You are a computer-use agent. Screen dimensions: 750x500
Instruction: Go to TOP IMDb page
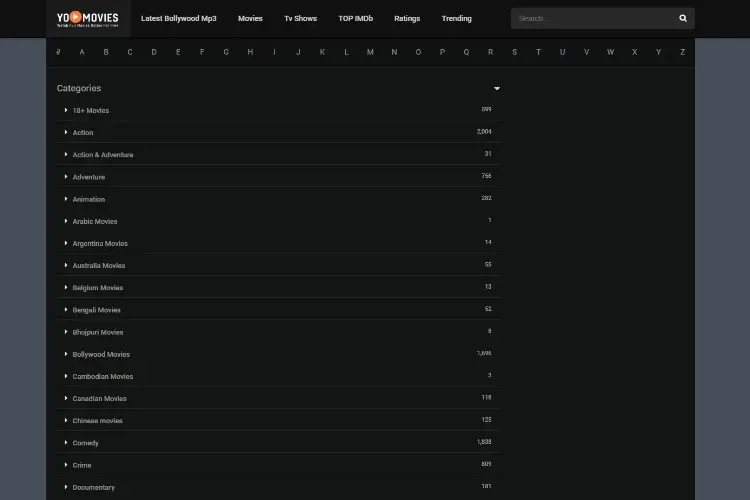[x=355, y=18]
